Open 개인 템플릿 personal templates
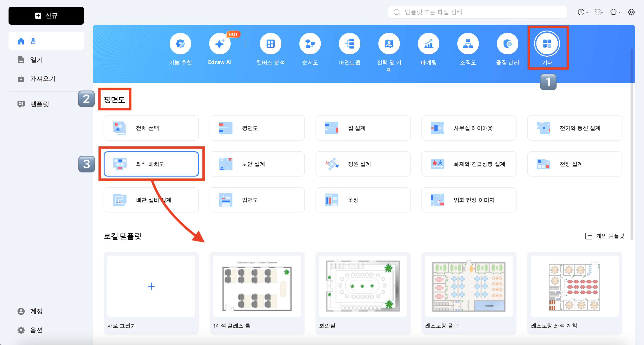The width and height of the screenshot is (644, 345). pyautogui.click(x=605, y=236)
